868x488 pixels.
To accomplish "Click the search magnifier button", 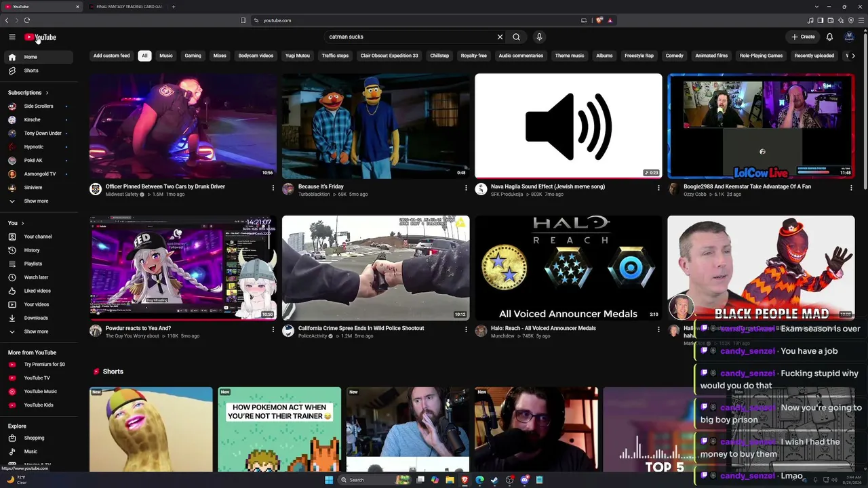I will pos(516,37).
